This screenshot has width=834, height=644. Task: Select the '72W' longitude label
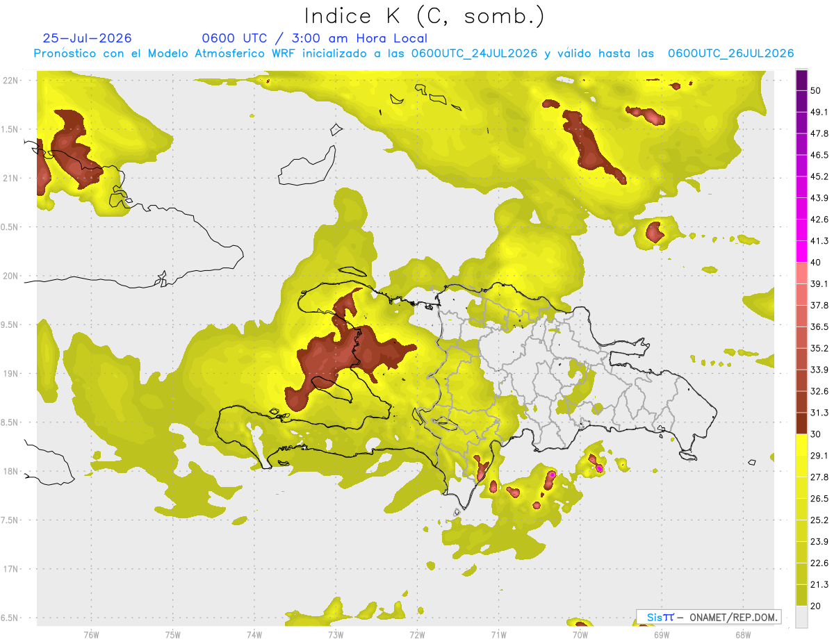(x=417, y=634)
